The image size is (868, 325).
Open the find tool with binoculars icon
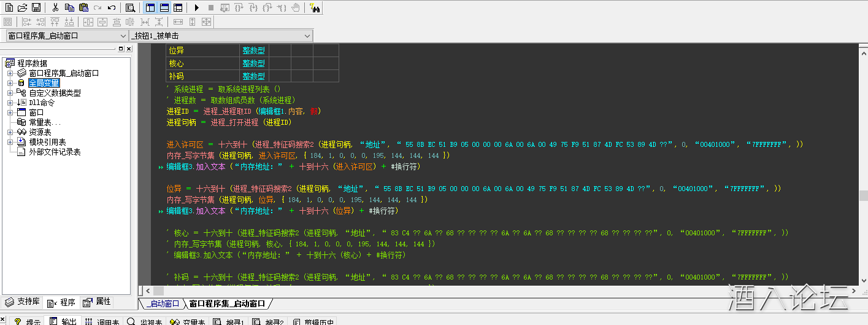point(314,8)
